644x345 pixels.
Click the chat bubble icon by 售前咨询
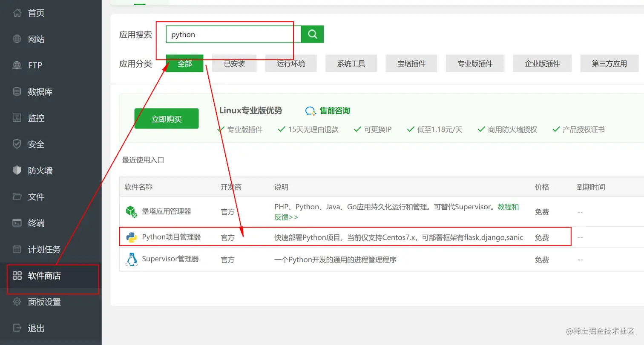click(310, 111)
